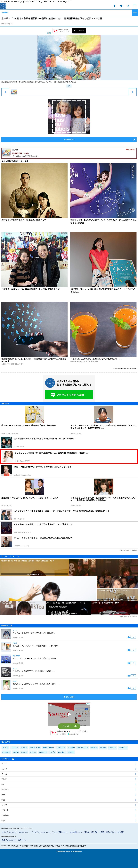Click the MANTAN WEB logo
The image size is (138, 868).
pyautogui.click(x=3, y=6)
